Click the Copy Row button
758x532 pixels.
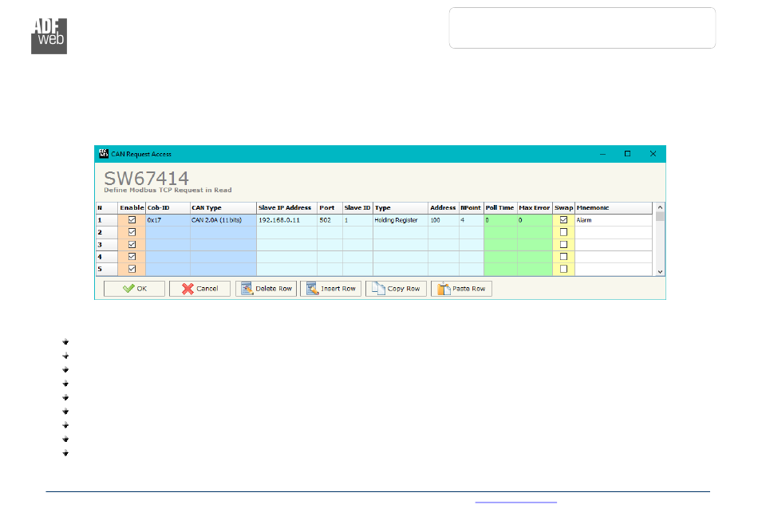[397, 289]
